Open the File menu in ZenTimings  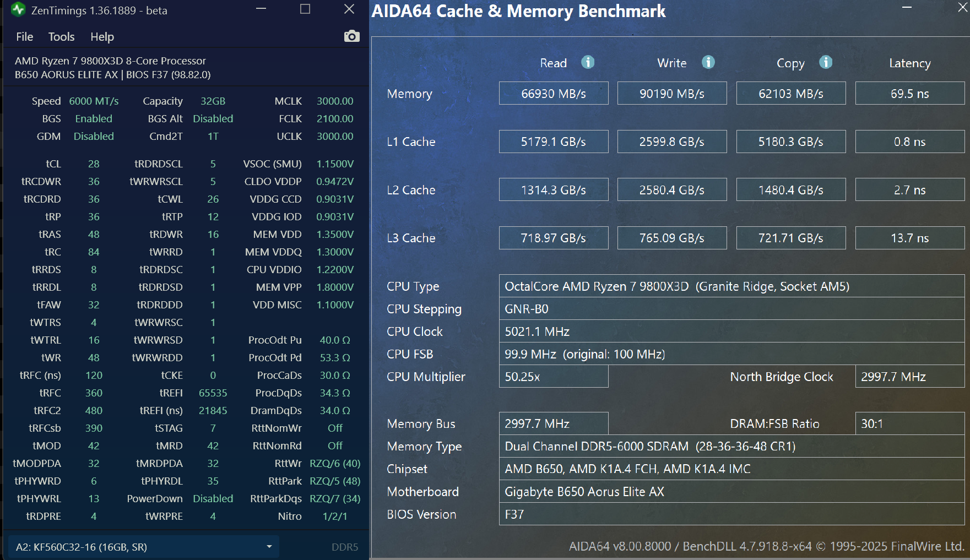click(25, 37)
